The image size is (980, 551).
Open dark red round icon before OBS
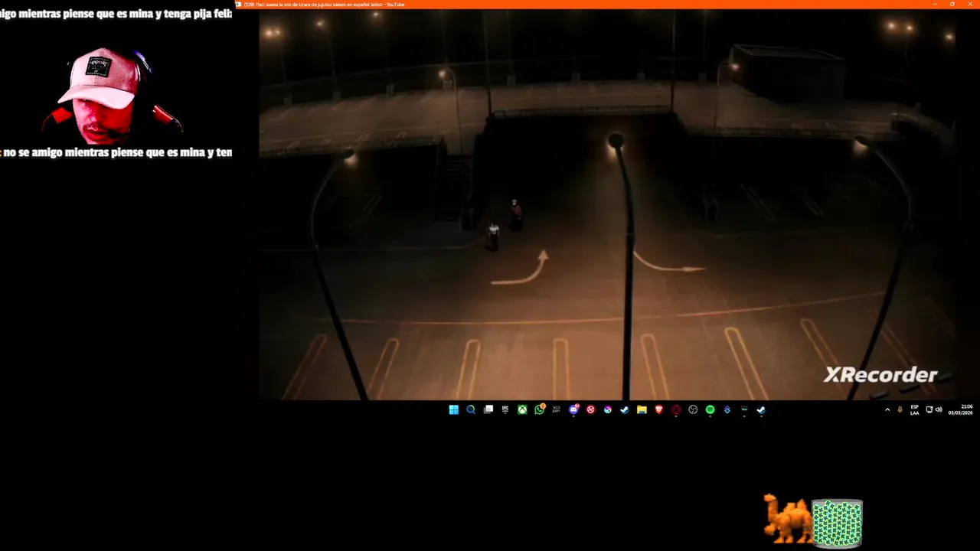[x=676, y=409]
